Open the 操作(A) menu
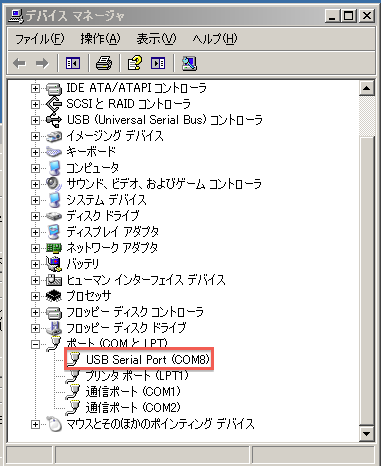The image size is (381, 466). [x=100, y=39]
